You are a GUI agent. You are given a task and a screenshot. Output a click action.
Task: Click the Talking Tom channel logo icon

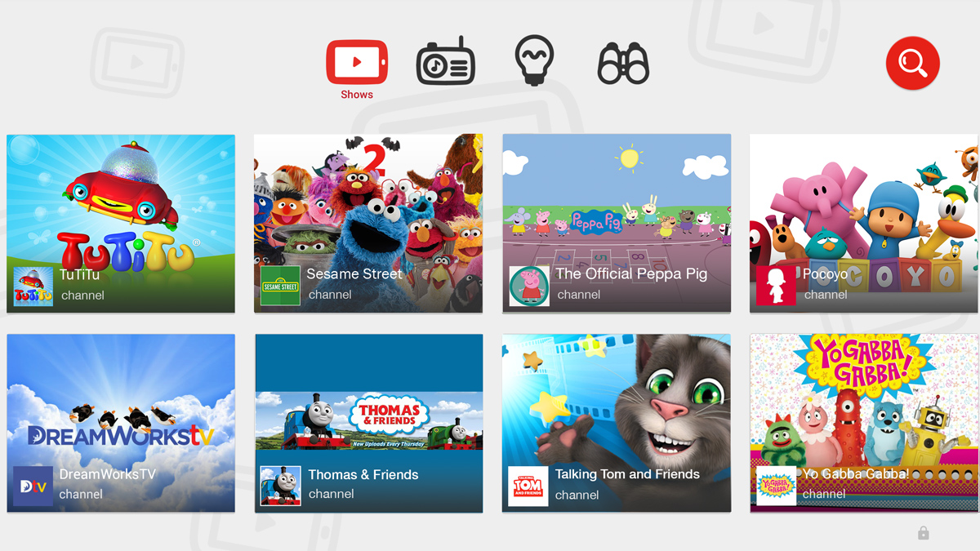528,486
